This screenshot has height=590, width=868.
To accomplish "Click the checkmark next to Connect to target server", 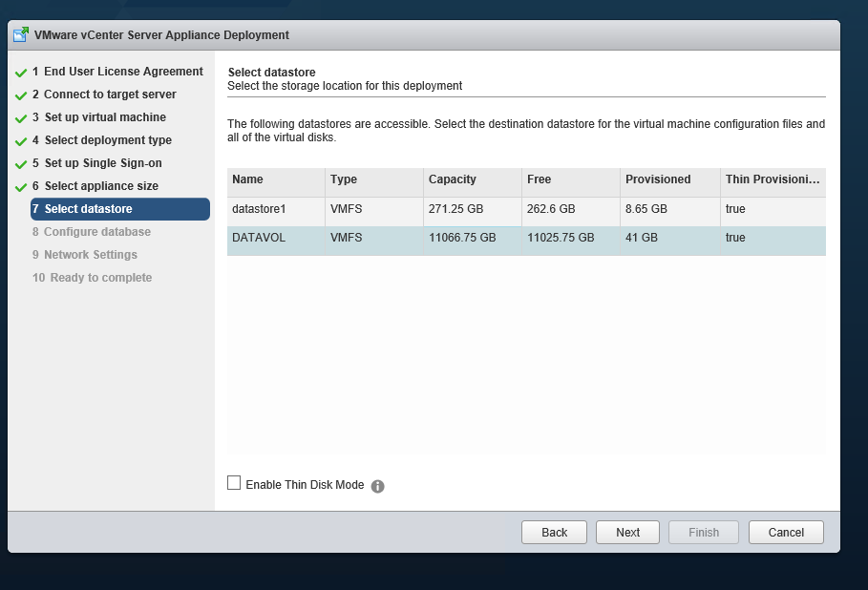I will pyautogui.click(x=20, y=95).
